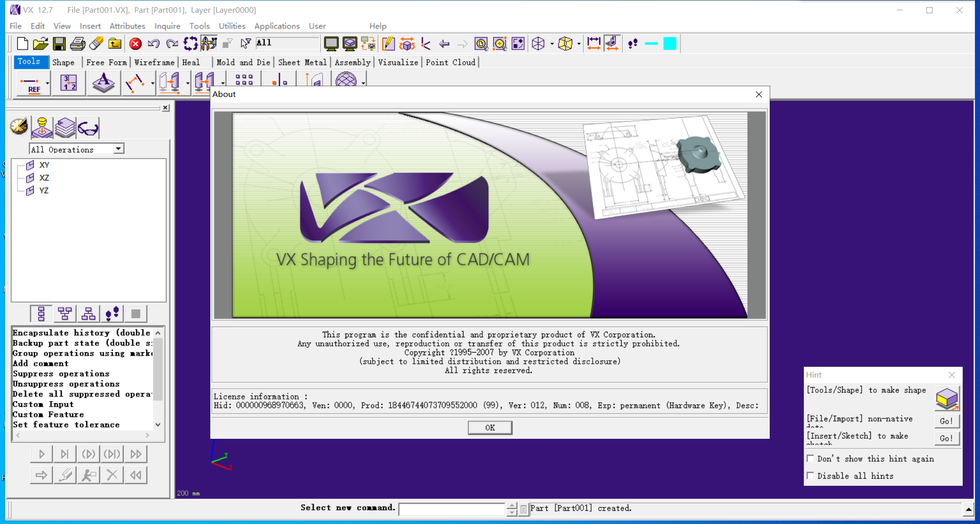The height and width of the screenshot is (524, 980).
Task: Open the Inquire menu
Action: pyautogui.click(x=167, y=26)
